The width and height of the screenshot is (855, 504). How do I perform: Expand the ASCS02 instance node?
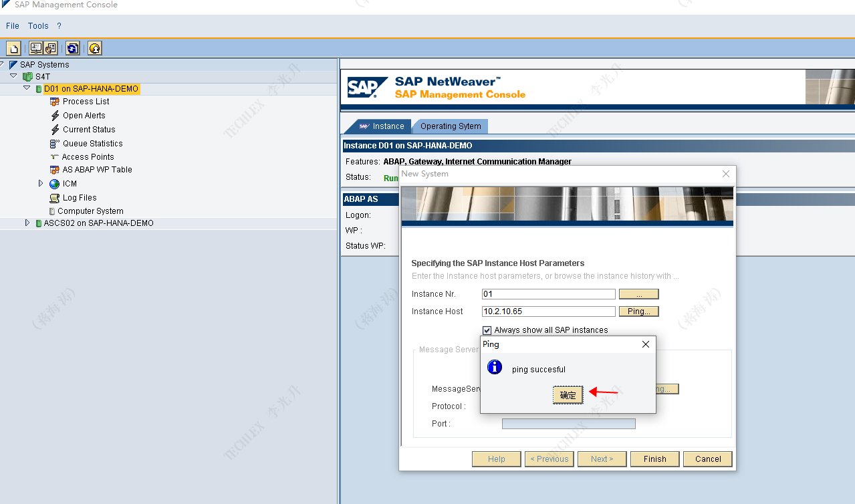point(27,223)
